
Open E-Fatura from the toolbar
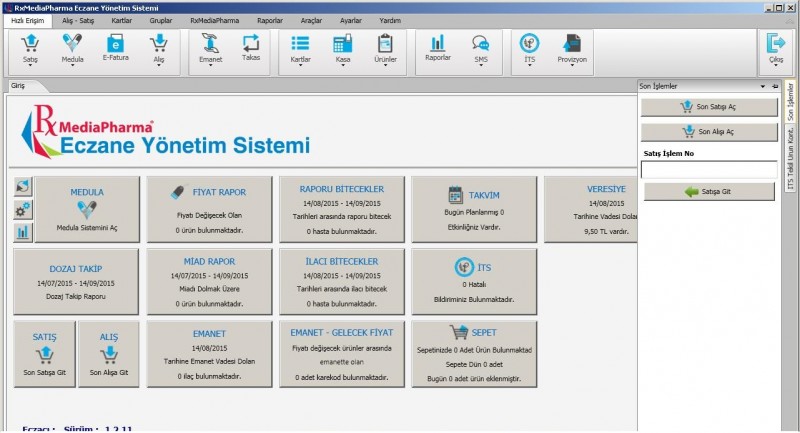click(x=116, y=43)
